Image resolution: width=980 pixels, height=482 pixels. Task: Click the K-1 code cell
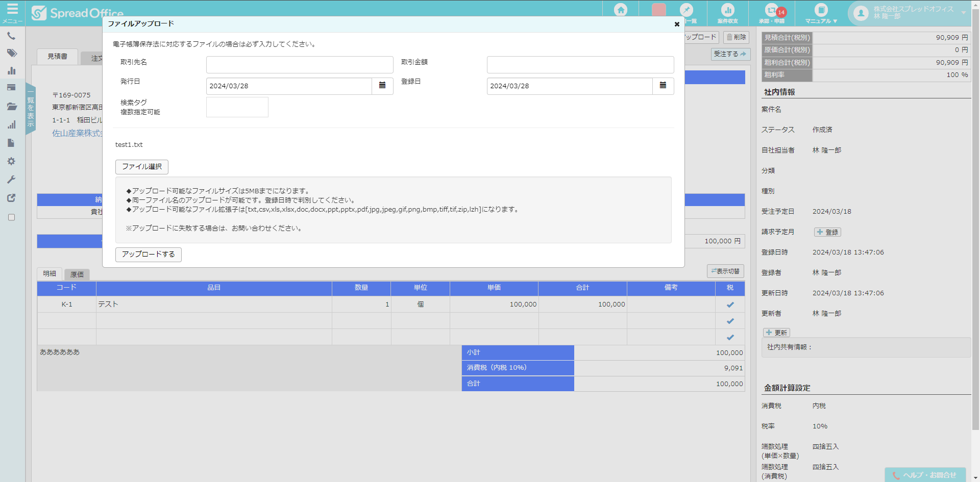coord(67,305)
